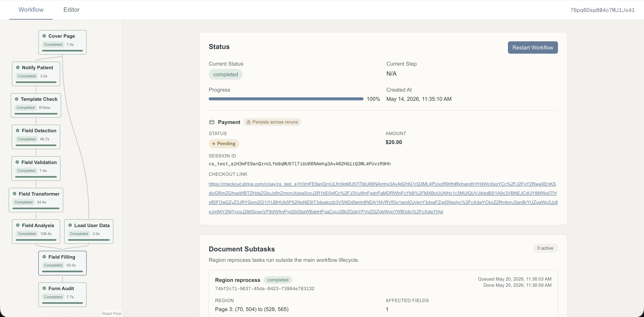Click the $20.00 amount value
Screen dimensions: 644x317
click(394, 142)
